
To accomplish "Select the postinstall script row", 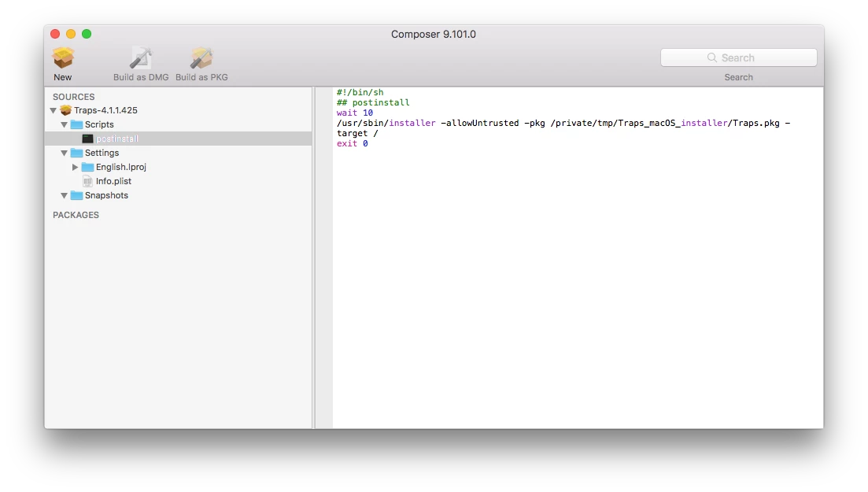I will point(179,139).
